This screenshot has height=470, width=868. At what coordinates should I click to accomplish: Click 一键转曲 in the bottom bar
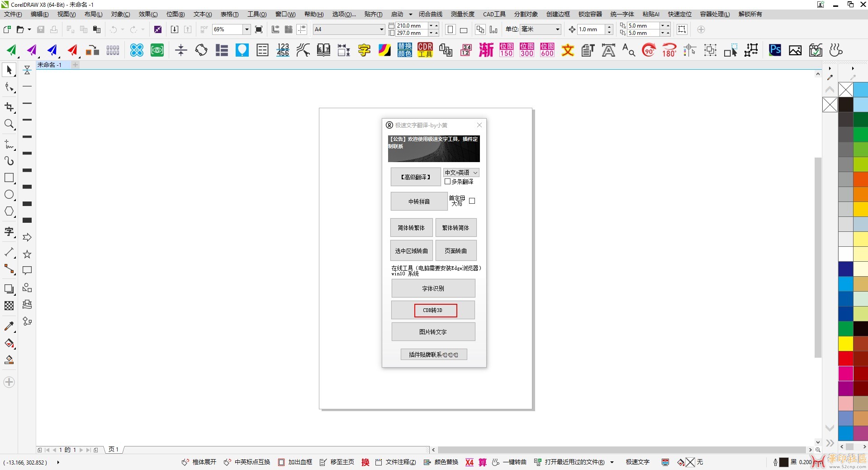point(509,462)
